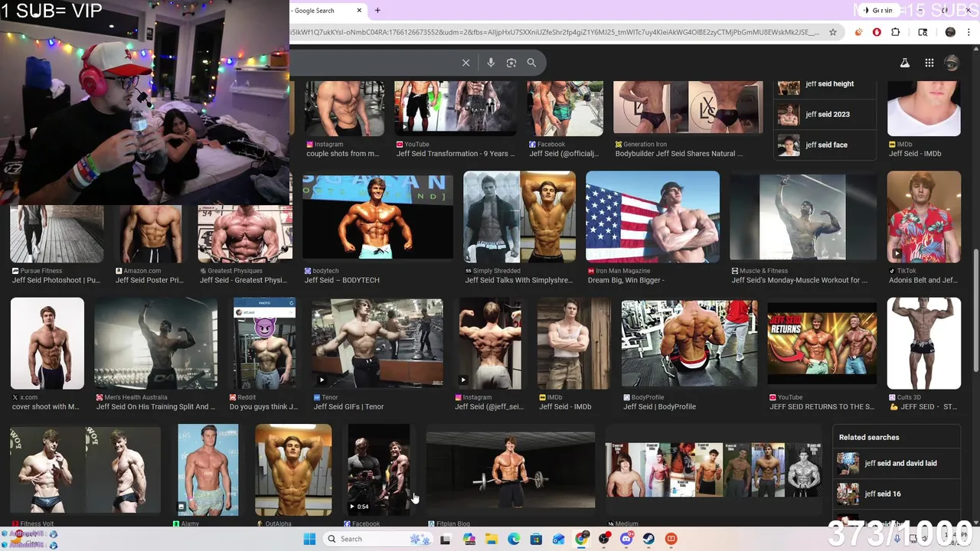Screen dimensions: 980x551
Task: Select related search 'jeff seid 2023'
Action: click(x=825, y=114)
